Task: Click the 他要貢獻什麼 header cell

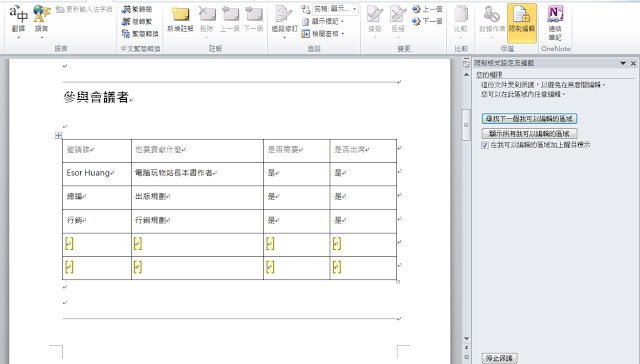Action: pos(197,150)
